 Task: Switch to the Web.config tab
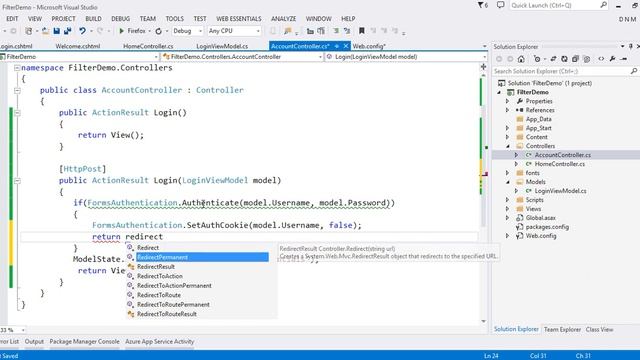[369, 46]
